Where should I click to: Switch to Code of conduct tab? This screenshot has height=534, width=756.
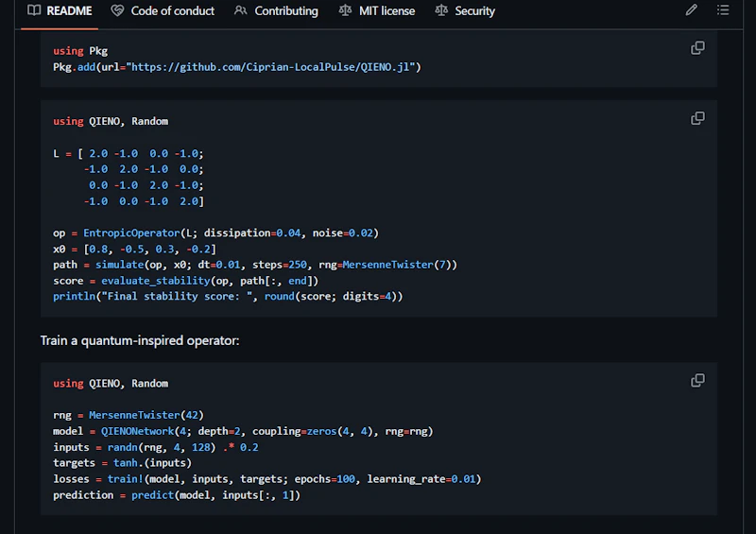[x=163, y=11]
